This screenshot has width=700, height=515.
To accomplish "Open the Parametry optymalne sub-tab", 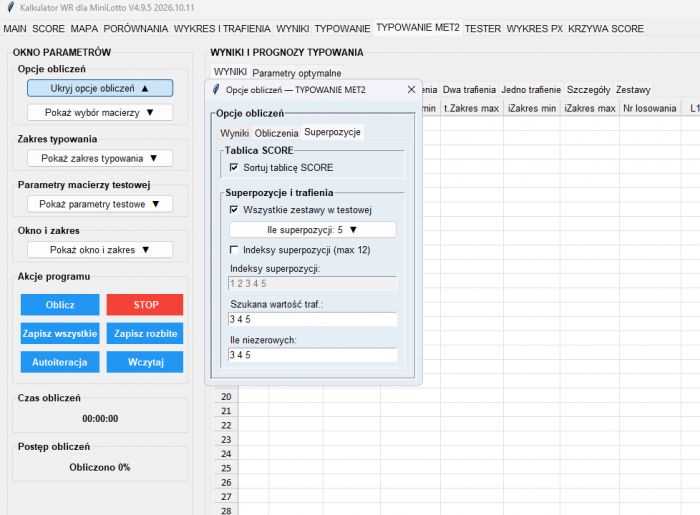I will click(x=296, y=73).
